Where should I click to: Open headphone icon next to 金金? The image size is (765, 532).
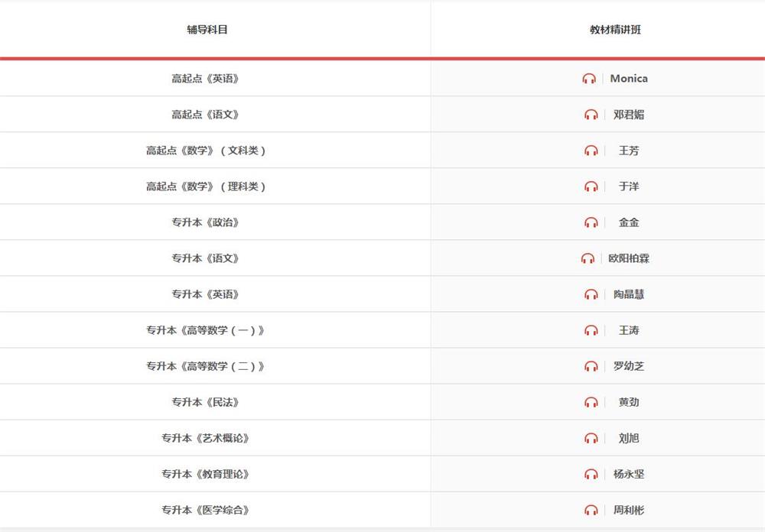point(591,222)
